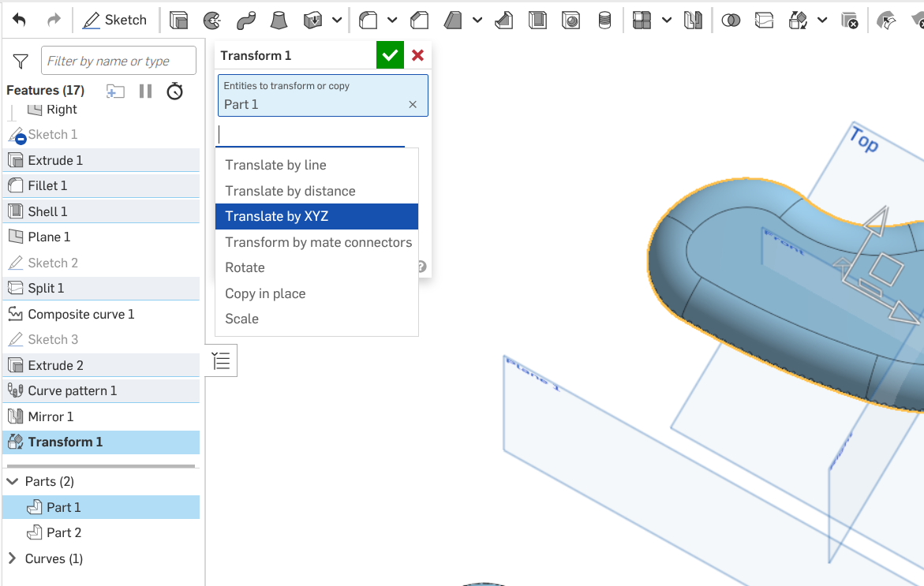
Task: Select the Modify fillet tool icon
Action: (x=886, y=21)
